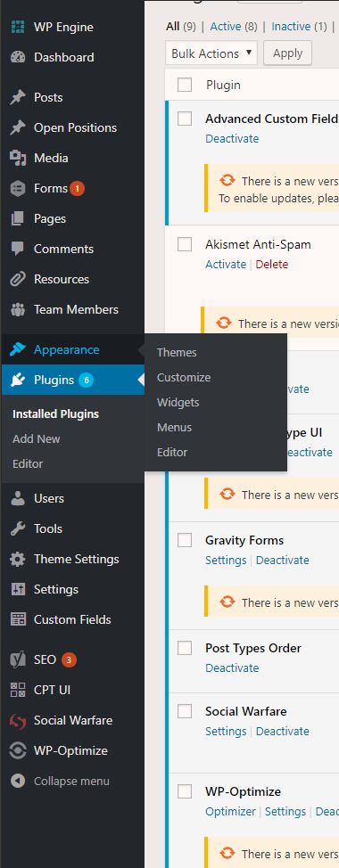Check the Gravity Forms plugin checkbox
The image size is (339, 868).
click(185, 540)
